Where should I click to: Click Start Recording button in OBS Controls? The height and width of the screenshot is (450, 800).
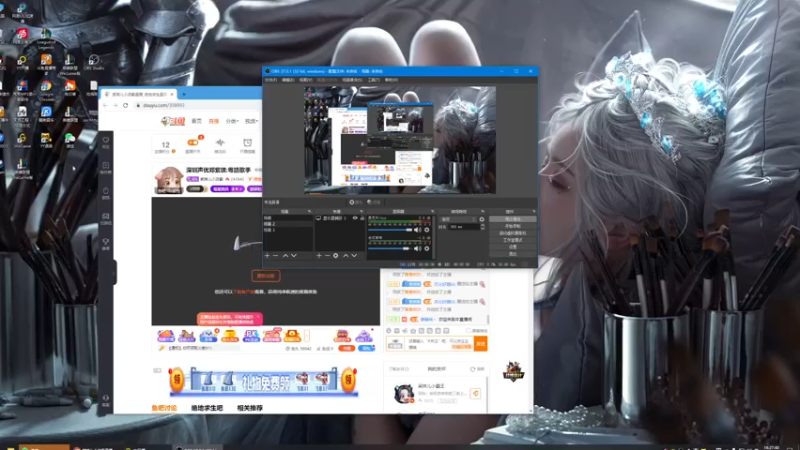pyautogui.click(x=512, y=226)
